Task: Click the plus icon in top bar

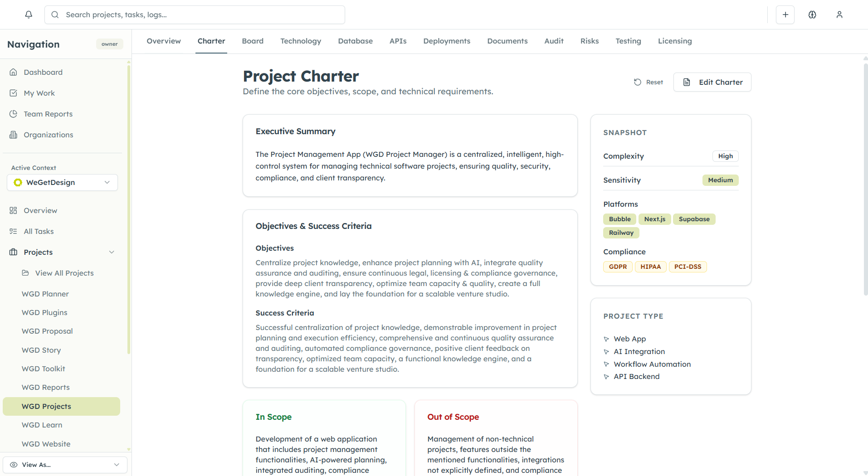Action: [785, 15]
